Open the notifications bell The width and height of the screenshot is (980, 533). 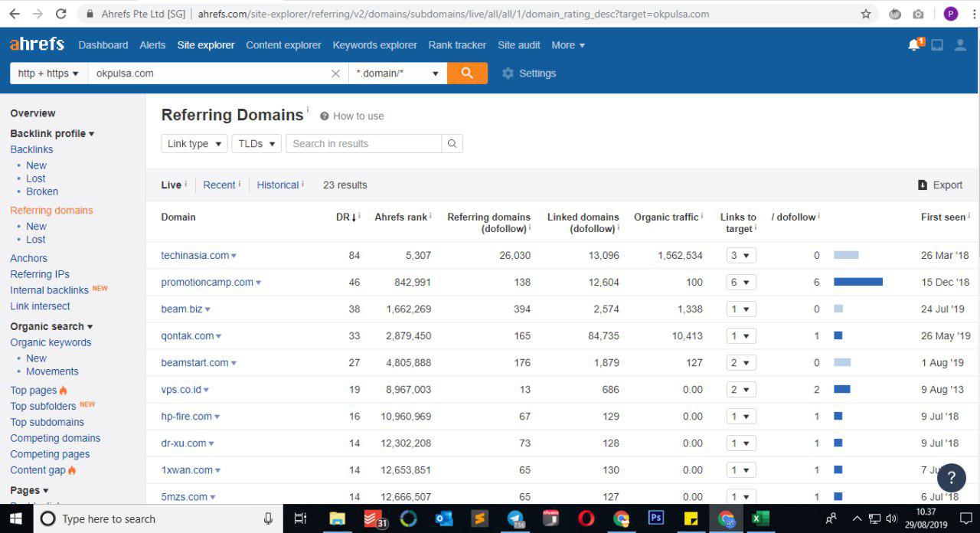tap(914, 45)
